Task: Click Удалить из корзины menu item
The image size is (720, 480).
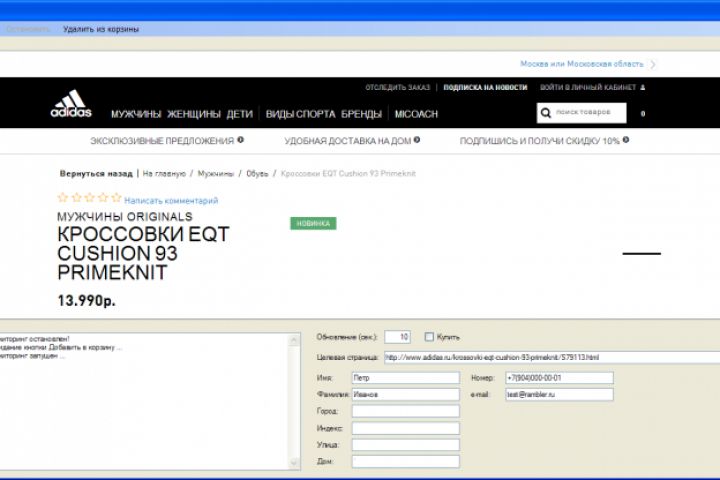Action: 101,29
